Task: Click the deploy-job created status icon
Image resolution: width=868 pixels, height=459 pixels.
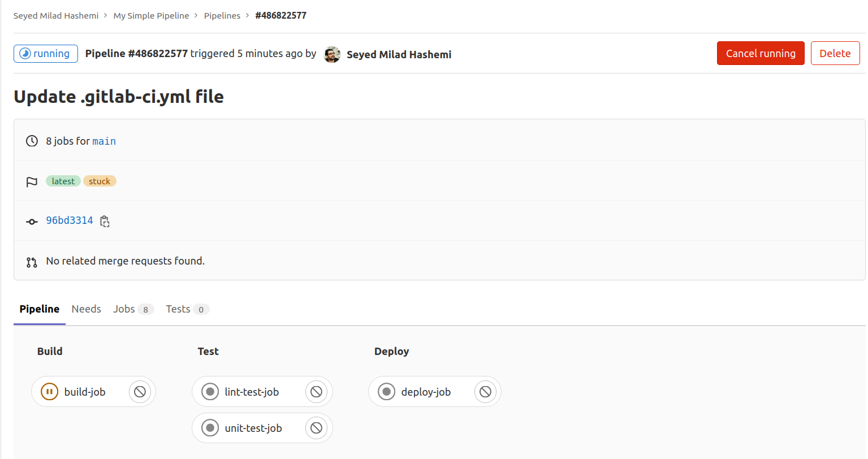Action: click(387, 392)
